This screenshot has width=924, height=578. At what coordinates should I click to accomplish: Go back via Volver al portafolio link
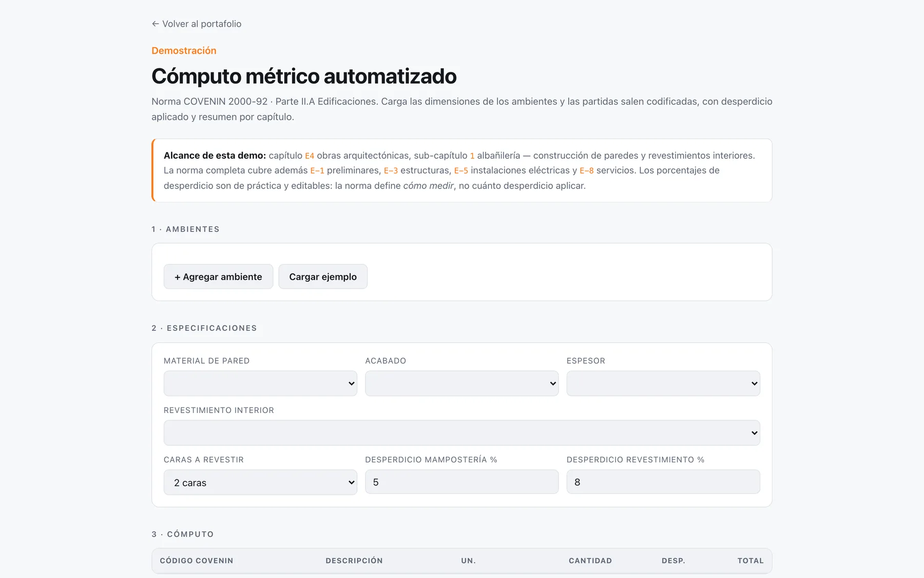(x=197, y=24)
